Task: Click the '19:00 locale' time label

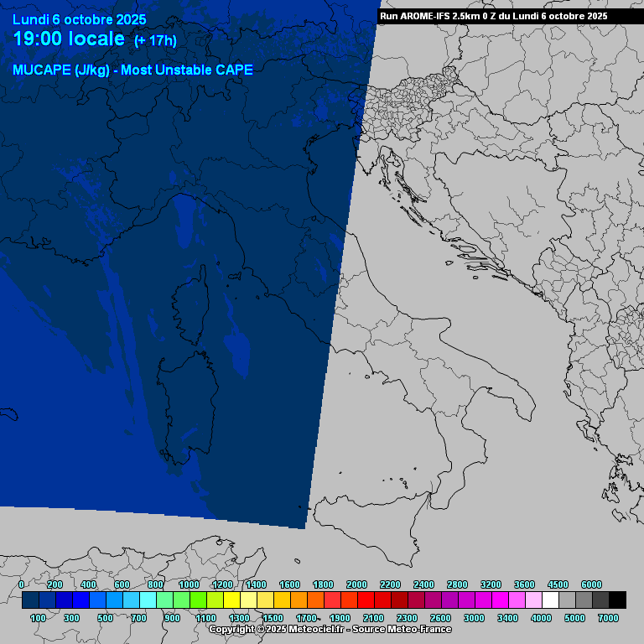Action: (69, 39)
